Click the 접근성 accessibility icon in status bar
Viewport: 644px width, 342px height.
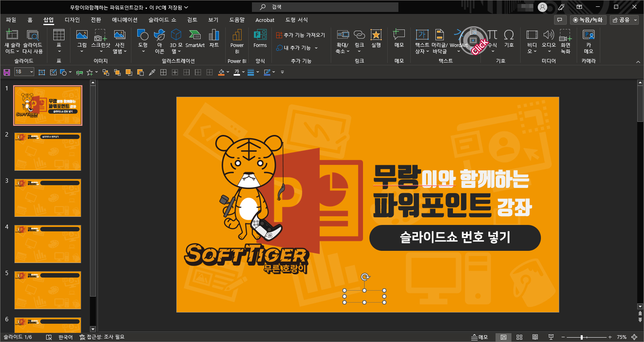pyautogui.click(x=82, y=337)
